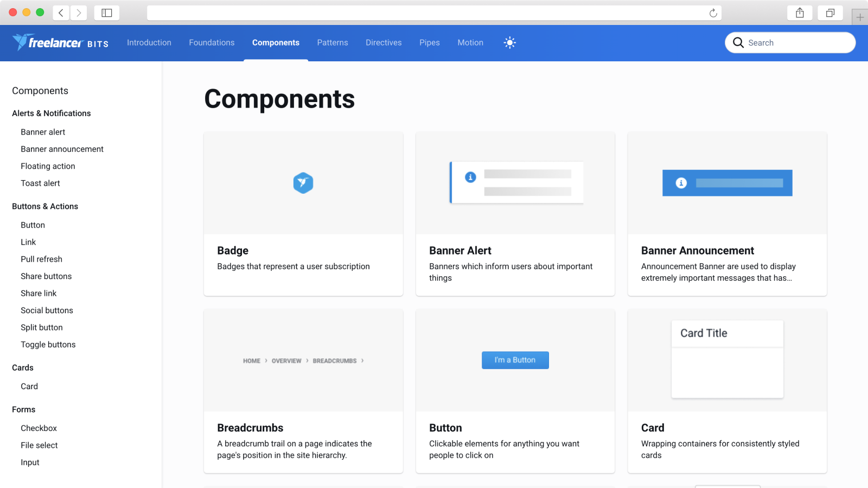Click the Breadcrumbs preview image

coord(303,360)
